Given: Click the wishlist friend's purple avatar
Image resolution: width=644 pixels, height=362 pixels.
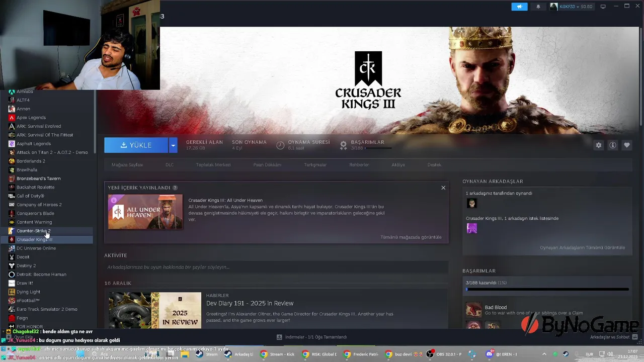Looking at the screenshot, I should (471, 228).
